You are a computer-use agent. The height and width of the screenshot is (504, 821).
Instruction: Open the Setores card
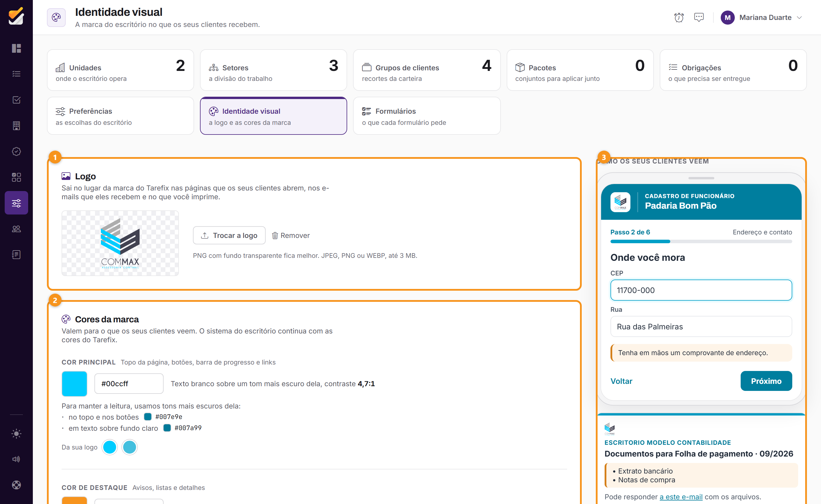[274, 70]
